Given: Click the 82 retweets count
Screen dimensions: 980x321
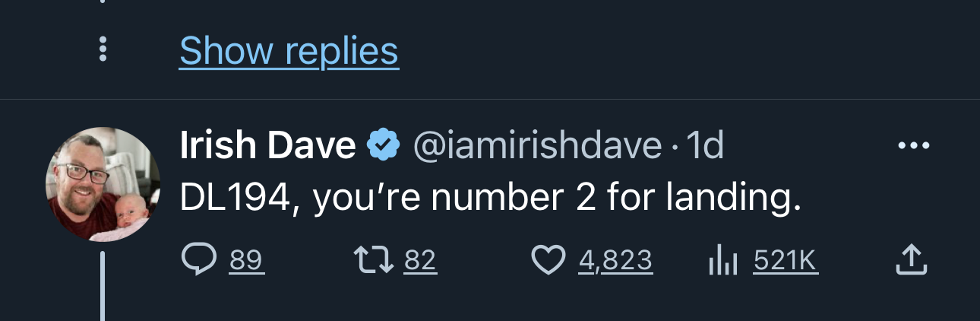Looking at the screenshot, I should pos(420,261).
